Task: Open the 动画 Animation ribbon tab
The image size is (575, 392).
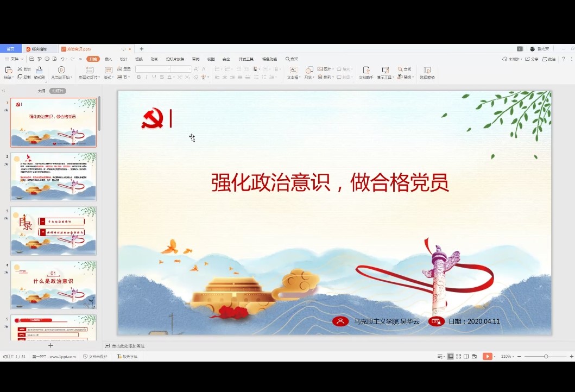Action: coord(154,59)
